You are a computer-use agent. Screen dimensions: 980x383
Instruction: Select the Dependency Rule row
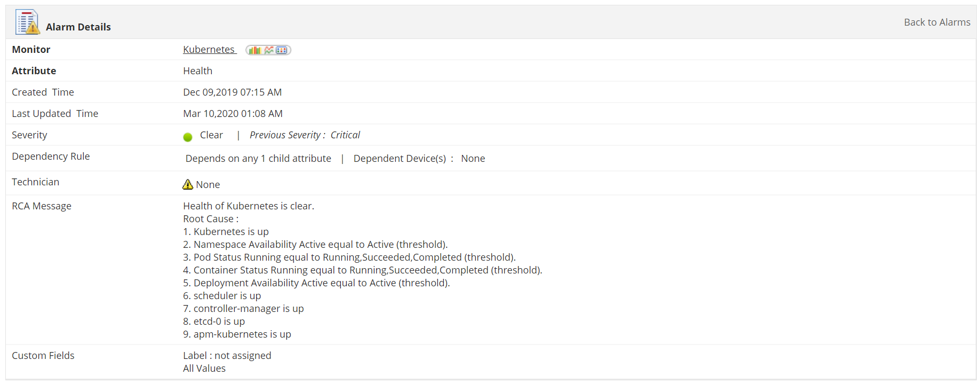(51, 156)
